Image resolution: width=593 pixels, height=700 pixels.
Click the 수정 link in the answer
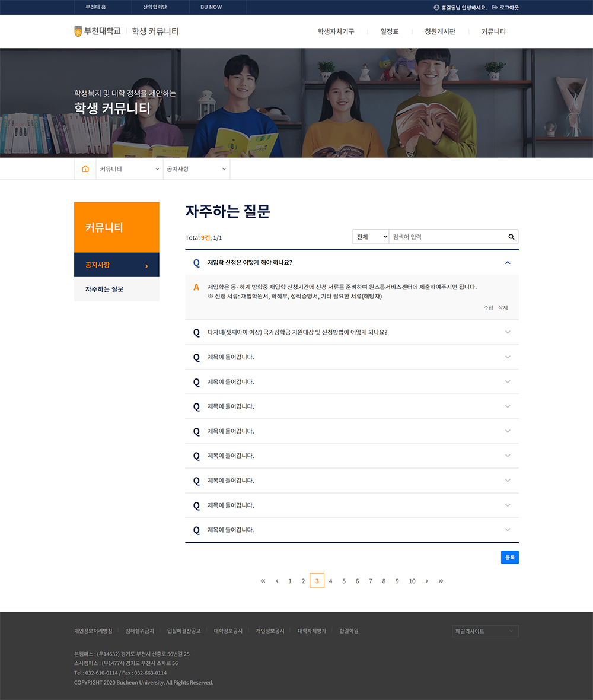[488, 308]
